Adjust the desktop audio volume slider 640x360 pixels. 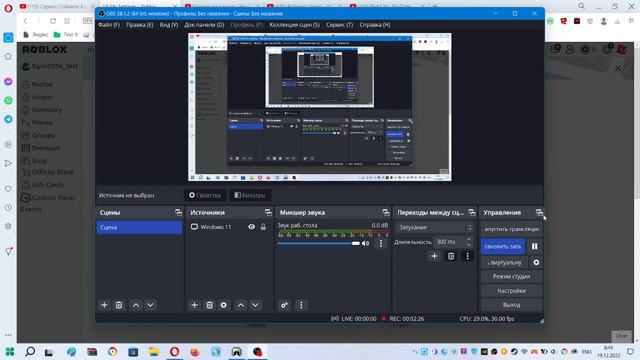coord(318,243)
